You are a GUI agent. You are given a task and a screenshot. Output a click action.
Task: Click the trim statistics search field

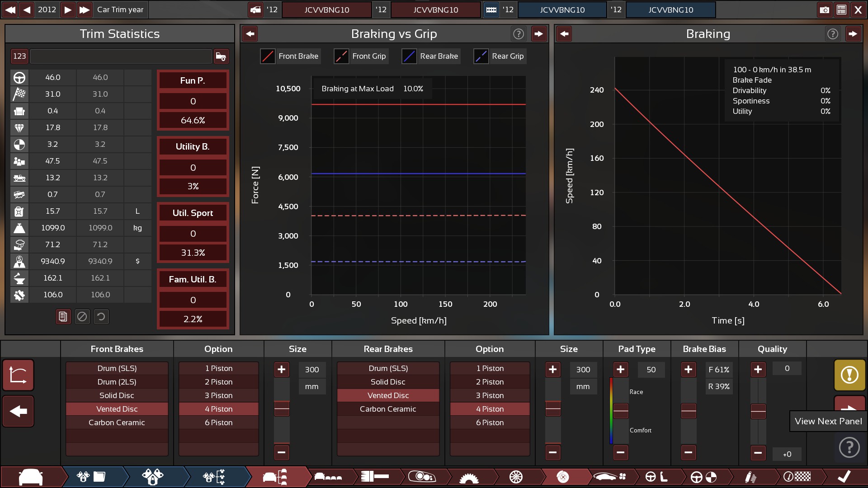[121, 56]
